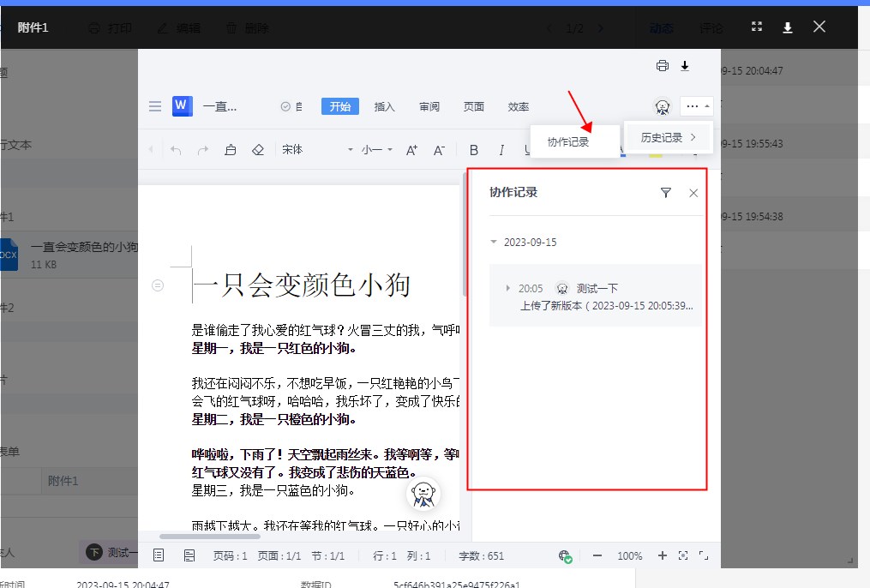Expand the 20:05 测试一下 record entry
The height and width of the screenshot is (588, 870).
507,288
